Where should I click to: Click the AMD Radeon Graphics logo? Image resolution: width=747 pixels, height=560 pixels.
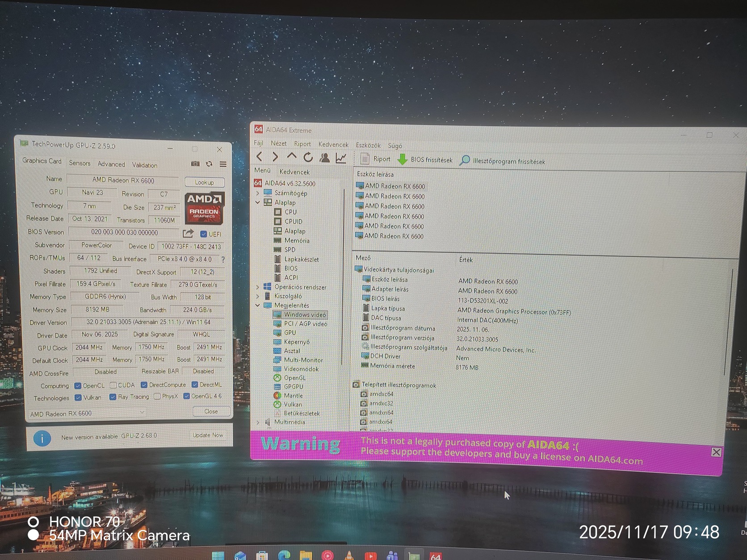click(204, 208)
